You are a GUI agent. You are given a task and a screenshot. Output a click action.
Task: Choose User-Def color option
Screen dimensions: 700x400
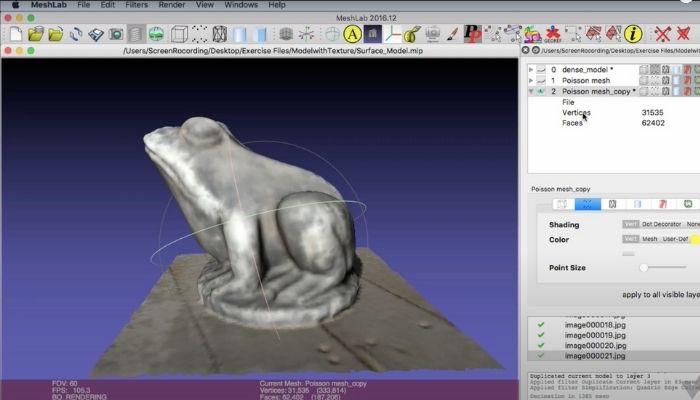tap(675, 239)
